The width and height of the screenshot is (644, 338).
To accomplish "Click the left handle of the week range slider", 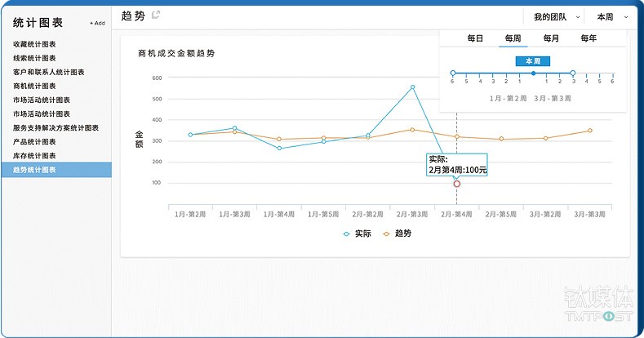I will pyautogui.click(x=453, y=73).
